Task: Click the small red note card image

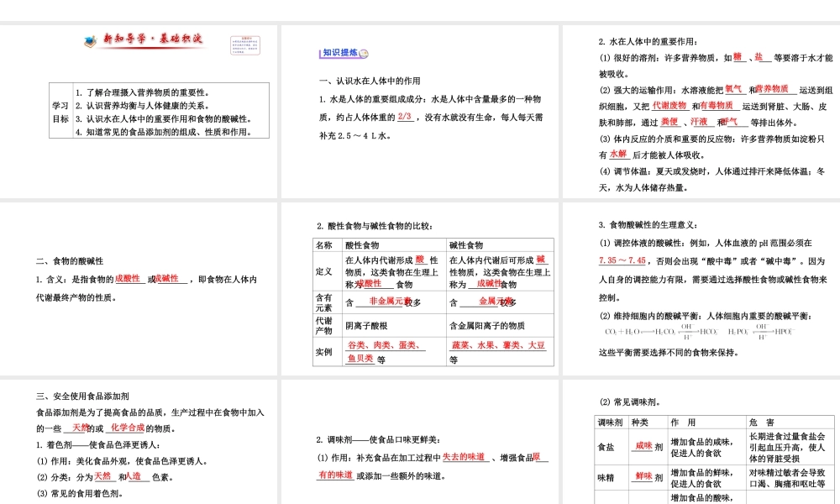Action: [245, 45]
